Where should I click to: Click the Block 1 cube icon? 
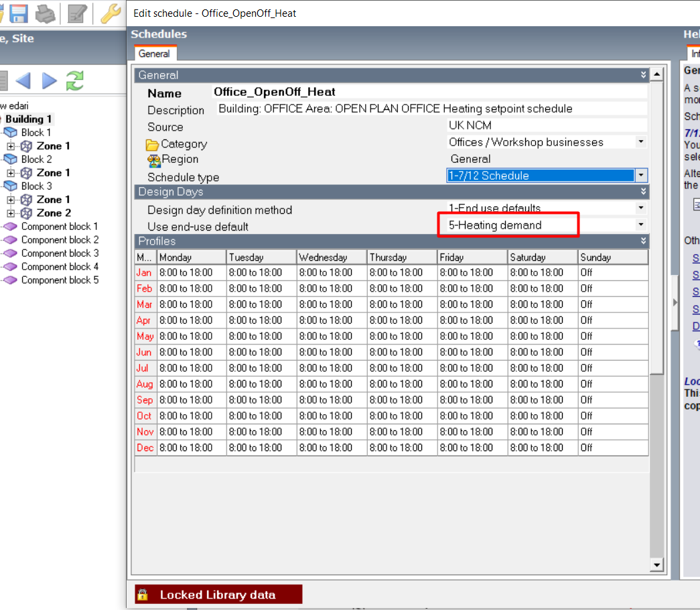10,132
